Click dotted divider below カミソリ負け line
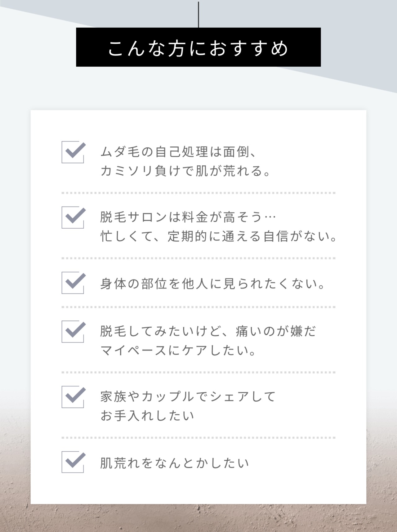 click(198, 193)
